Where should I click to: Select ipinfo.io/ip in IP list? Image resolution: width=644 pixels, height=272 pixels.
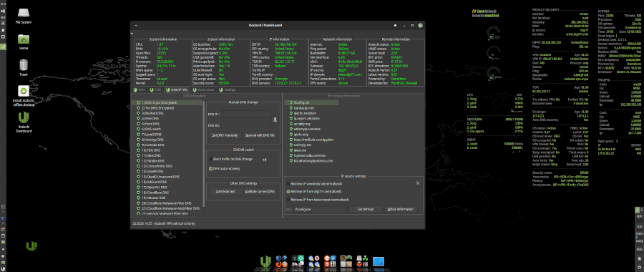point(301,134)
